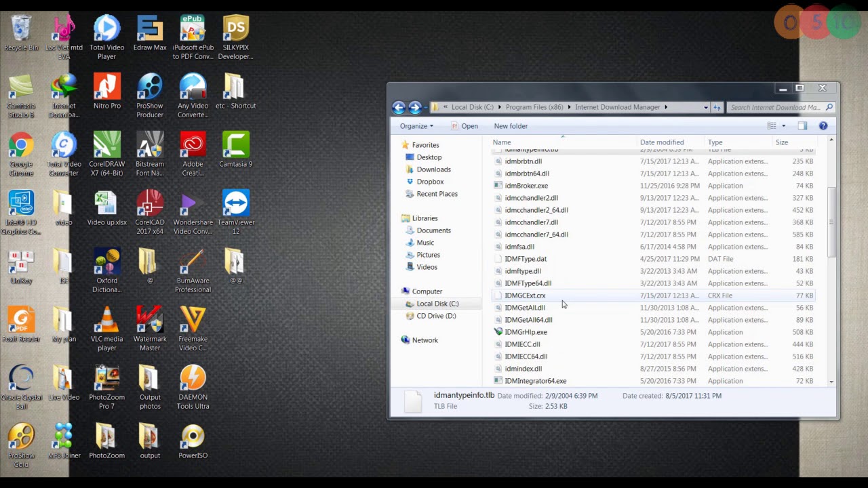The height and width of the screenshot is (488, 868).
Task: Toggle the preview pane button
Action: [802, 126]
